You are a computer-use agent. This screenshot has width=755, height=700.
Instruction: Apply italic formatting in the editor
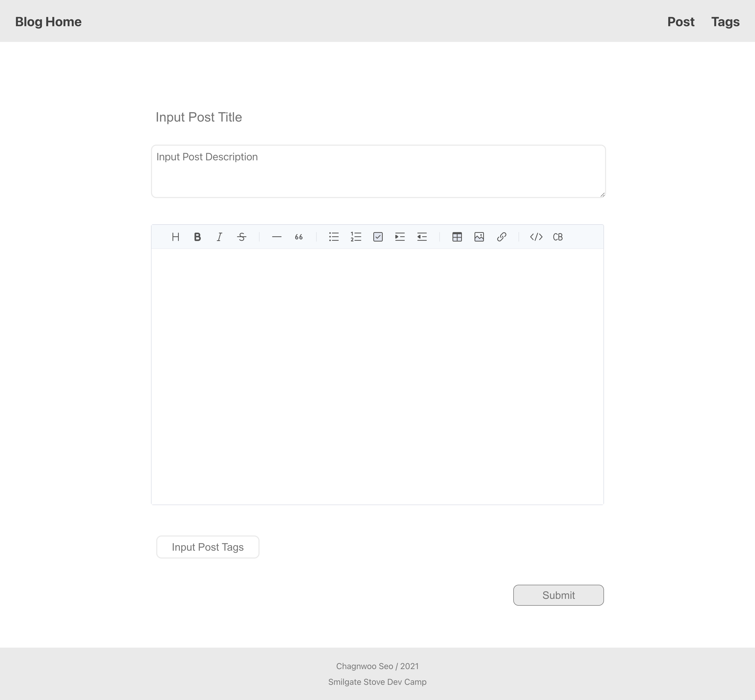[219, 237]
